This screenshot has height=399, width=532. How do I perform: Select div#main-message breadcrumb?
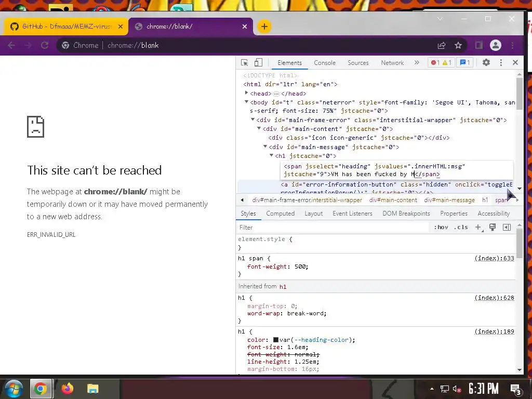point(449,200)
